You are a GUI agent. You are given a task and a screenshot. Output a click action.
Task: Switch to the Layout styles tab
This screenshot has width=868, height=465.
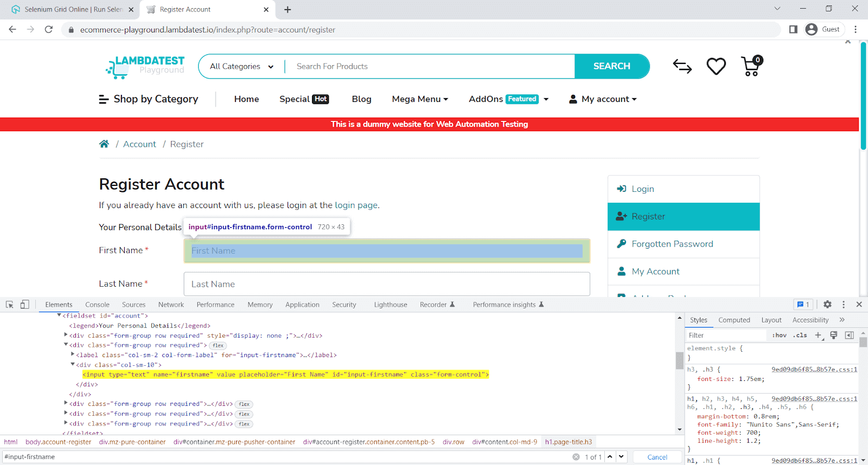pos(771,320)
